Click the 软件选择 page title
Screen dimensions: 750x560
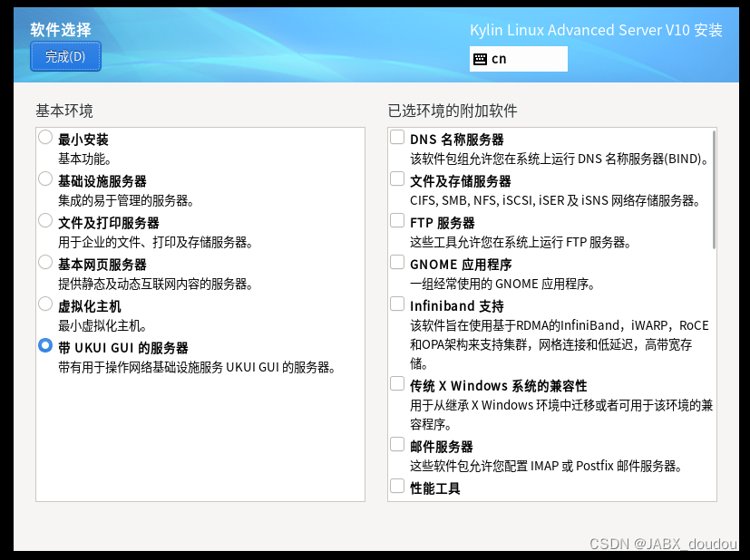click(61, 30)
